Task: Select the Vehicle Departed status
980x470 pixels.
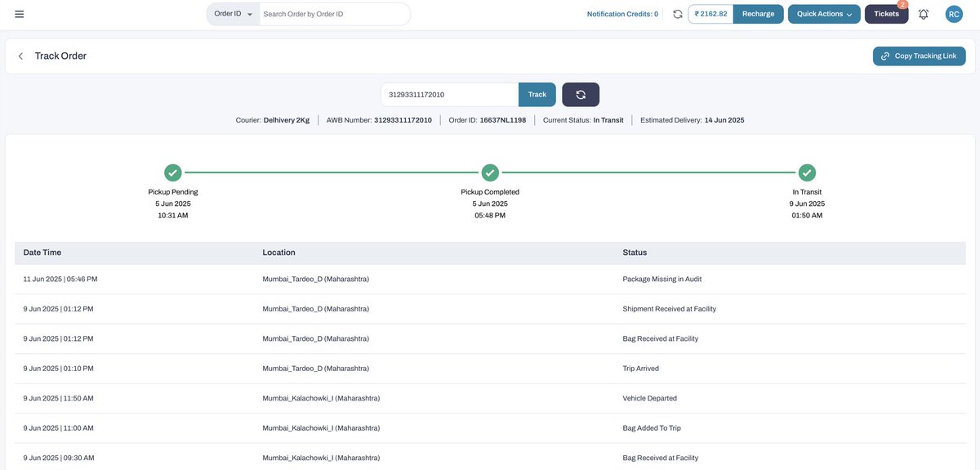Action: click(650, 398)
